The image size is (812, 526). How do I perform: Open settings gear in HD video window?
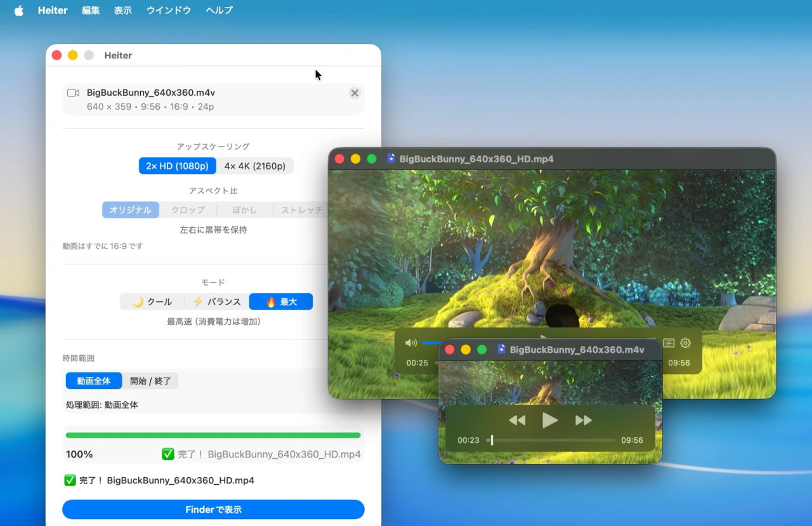pos(685,343)
